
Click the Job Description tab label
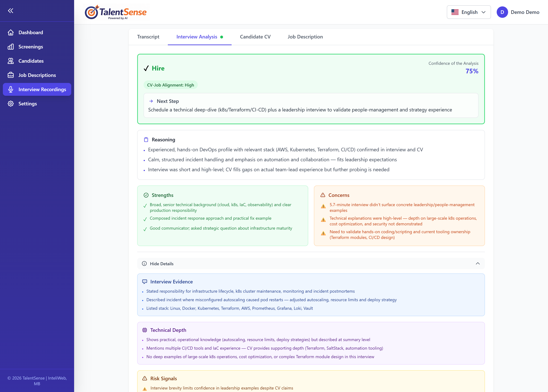(305, 37)
